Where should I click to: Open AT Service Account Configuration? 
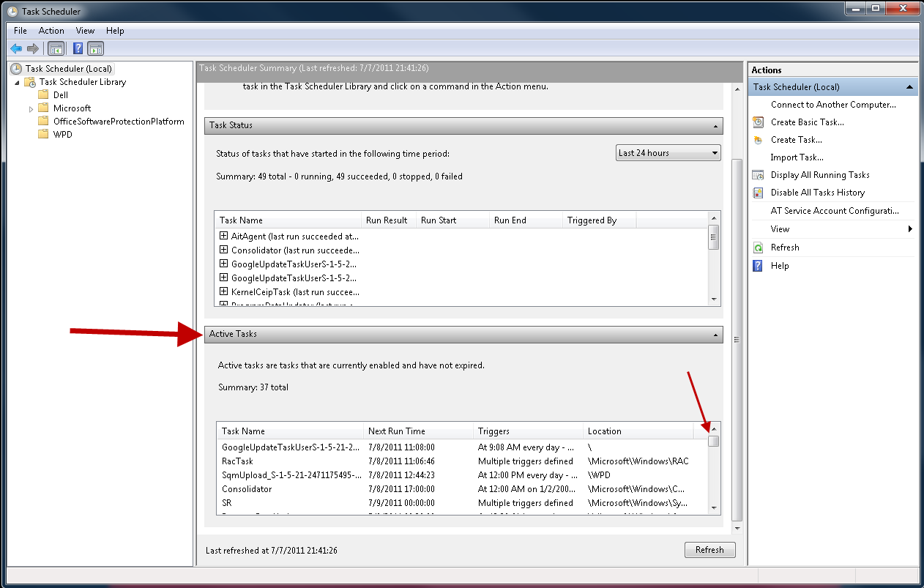pos(835,211)
